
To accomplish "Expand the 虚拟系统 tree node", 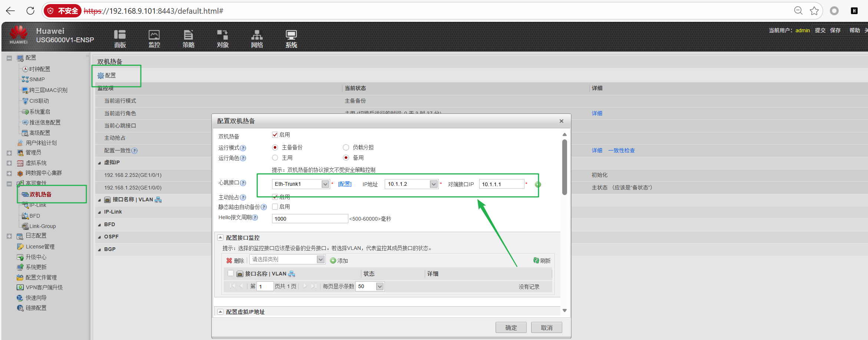I will pyautogui.click(x=9, y=163).
